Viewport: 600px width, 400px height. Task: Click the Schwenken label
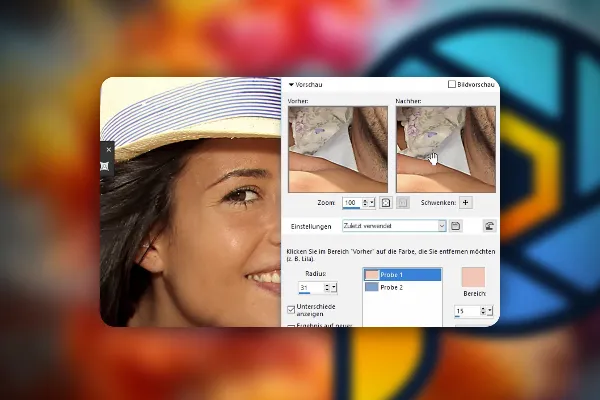[x=438, y=203]
